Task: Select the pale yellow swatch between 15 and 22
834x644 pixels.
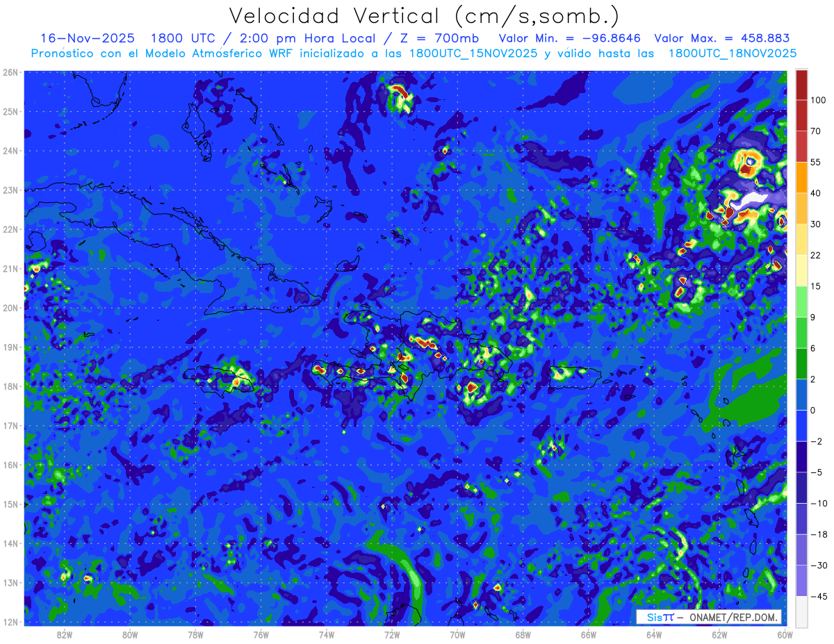Action: pyautogui.click(x=801, y=270)
